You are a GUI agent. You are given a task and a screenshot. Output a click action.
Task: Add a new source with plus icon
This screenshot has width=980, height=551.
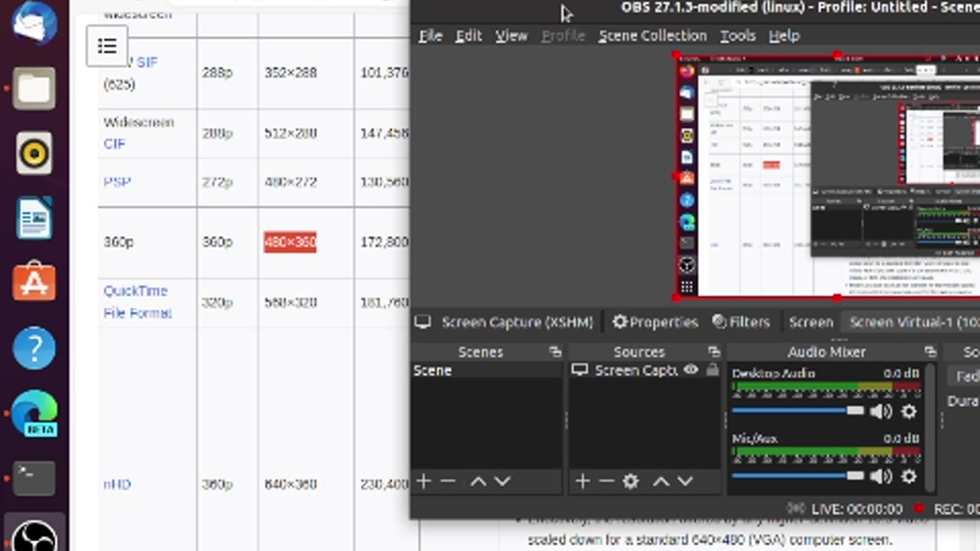pos(583,481)
